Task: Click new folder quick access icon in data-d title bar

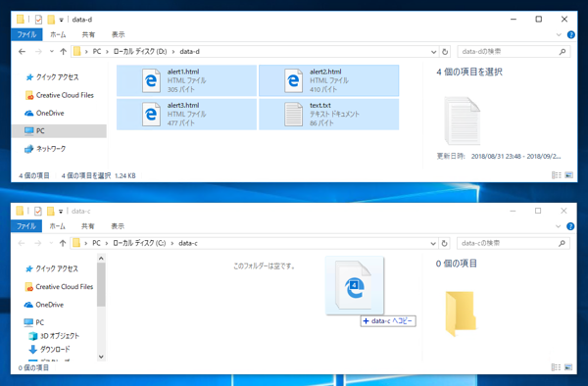Action: 51,20
